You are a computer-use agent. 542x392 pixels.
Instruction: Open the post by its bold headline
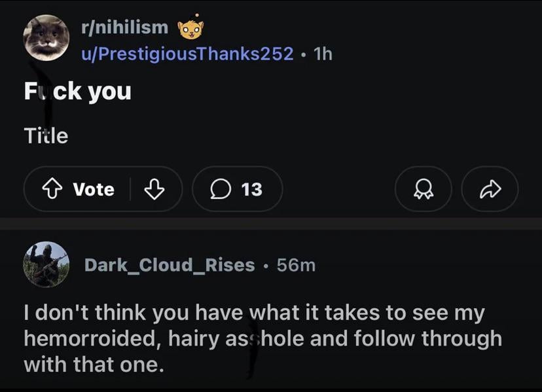click(x=77, y=91)
